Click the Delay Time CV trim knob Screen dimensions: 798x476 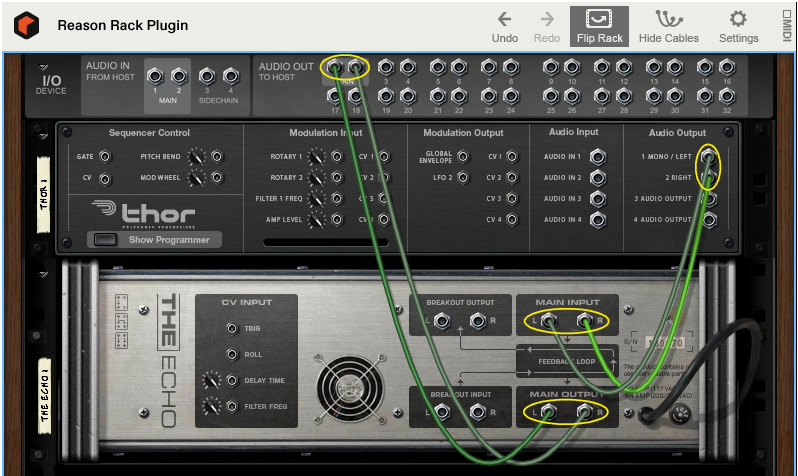pyautogui.click(x=211, y=380)
